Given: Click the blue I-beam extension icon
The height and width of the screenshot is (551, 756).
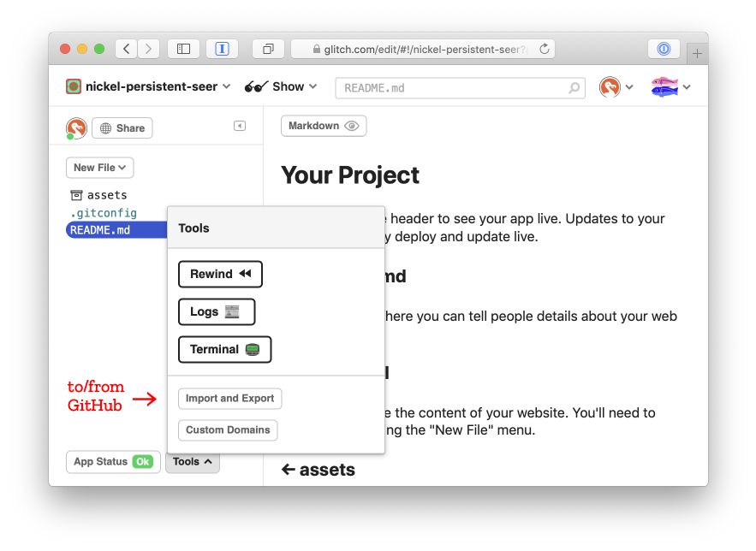Looking at the screenshot, I should (x=222, y=49).
